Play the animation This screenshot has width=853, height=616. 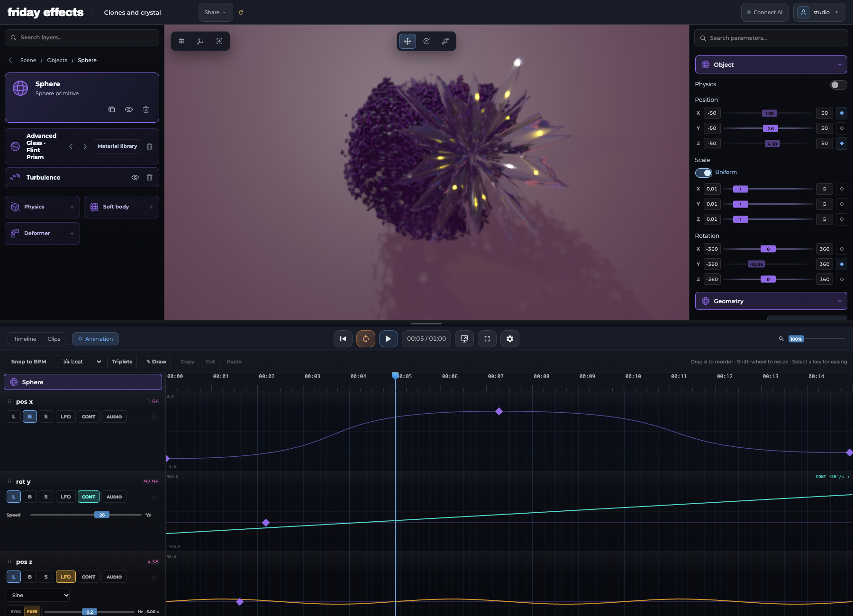[x=389, y=339]
